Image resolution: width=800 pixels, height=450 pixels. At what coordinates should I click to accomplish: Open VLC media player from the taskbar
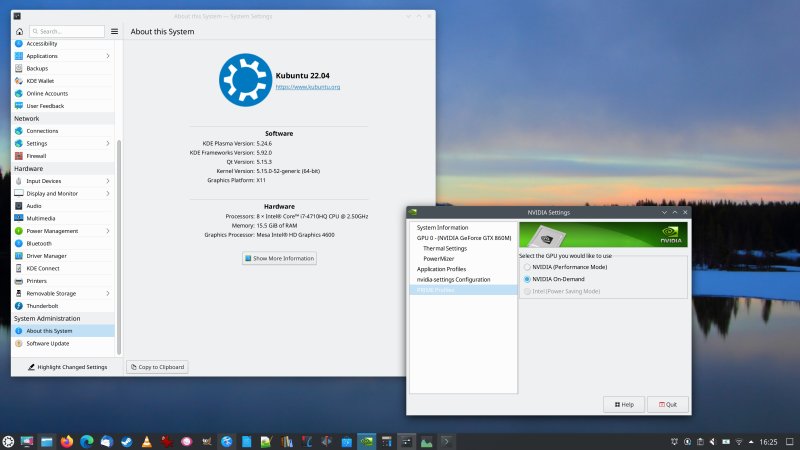(147, 441)
